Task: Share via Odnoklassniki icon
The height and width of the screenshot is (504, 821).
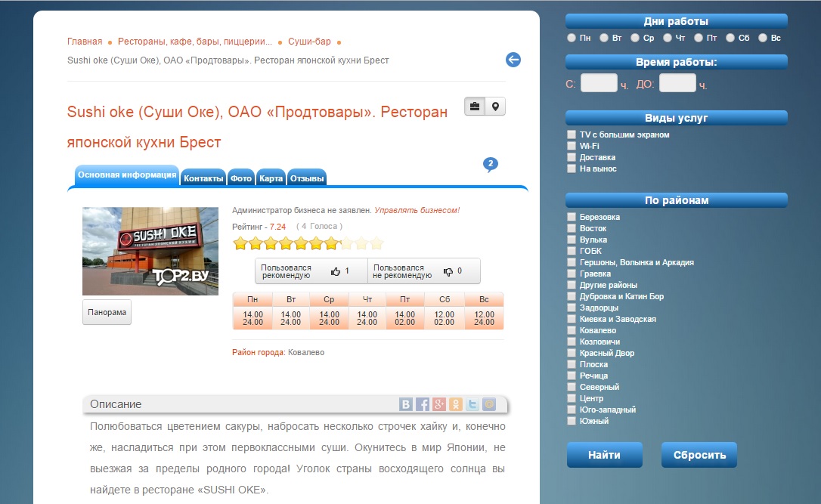Action: click(456, 404)
